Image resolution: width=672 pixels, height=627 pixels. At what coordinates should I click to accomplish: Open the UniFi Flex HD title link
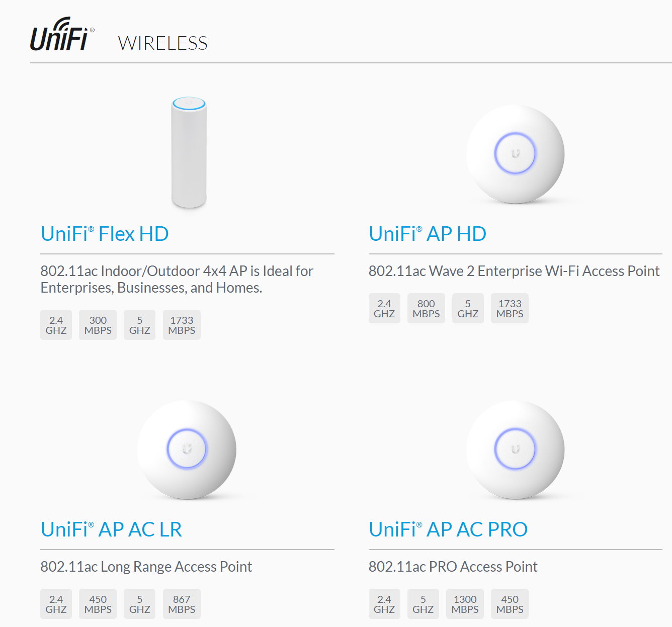[x=105, y=234]
